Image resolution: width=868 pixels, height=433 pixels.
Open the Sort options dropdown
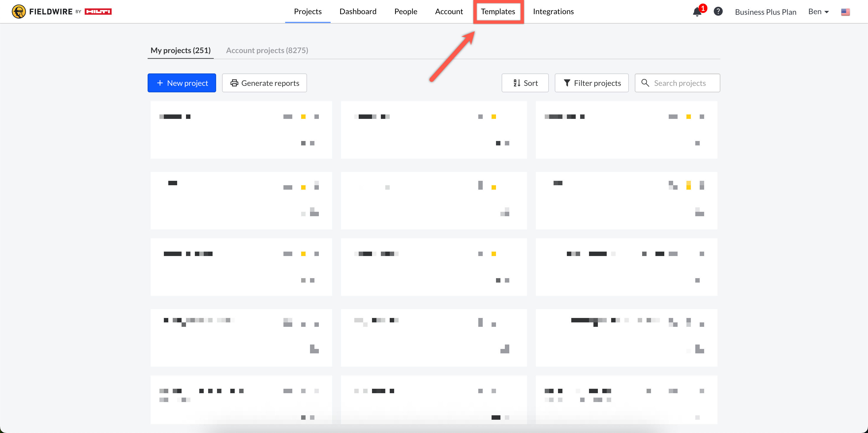(525, 83)
